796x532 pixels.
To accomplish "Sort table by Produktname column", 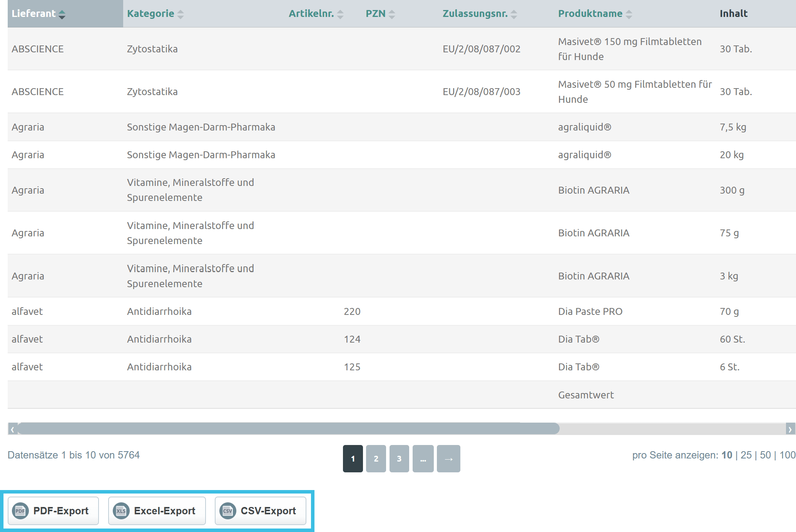I will click(595, 13).
